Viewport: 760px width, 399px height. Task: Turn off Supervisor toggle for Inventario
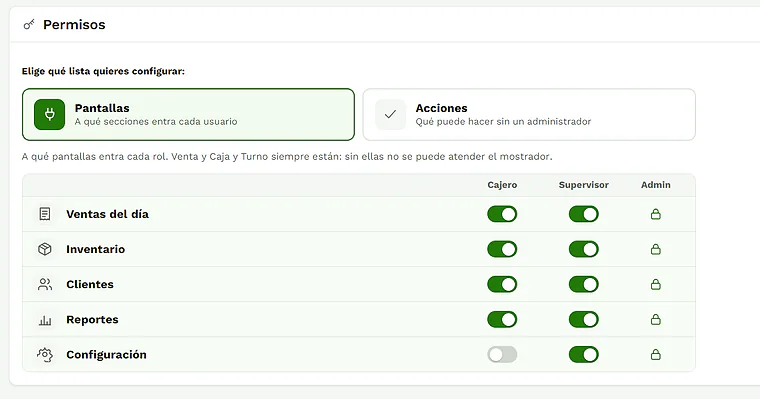[584, 249]
